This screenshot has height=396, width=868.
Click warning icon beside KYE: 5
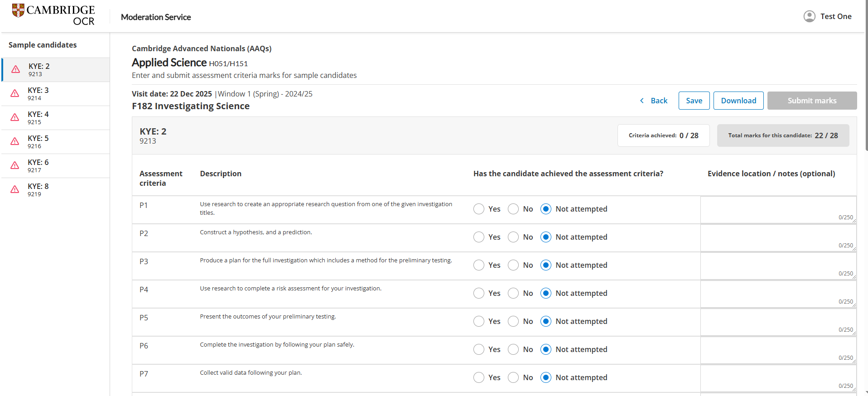coord(15,141)
